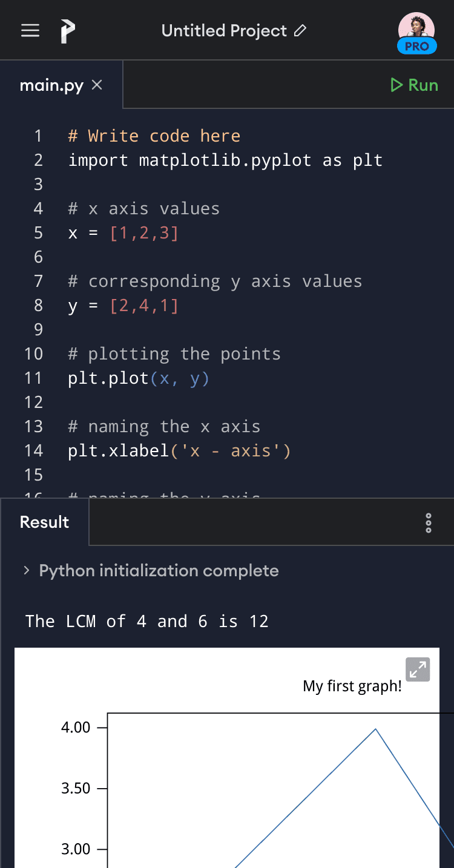
Task: Click the Untitled Project title
Action: (x=224, y=30)
